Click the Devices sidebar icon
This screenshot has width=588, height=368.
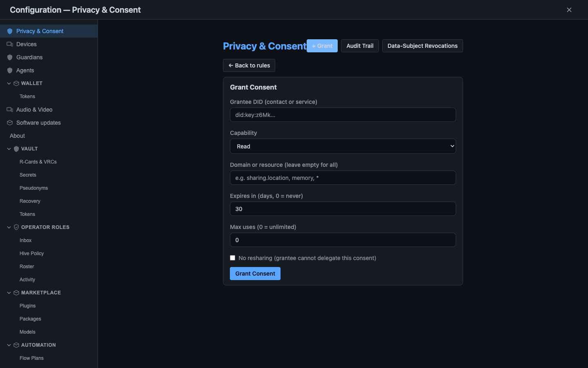point(10,44)
